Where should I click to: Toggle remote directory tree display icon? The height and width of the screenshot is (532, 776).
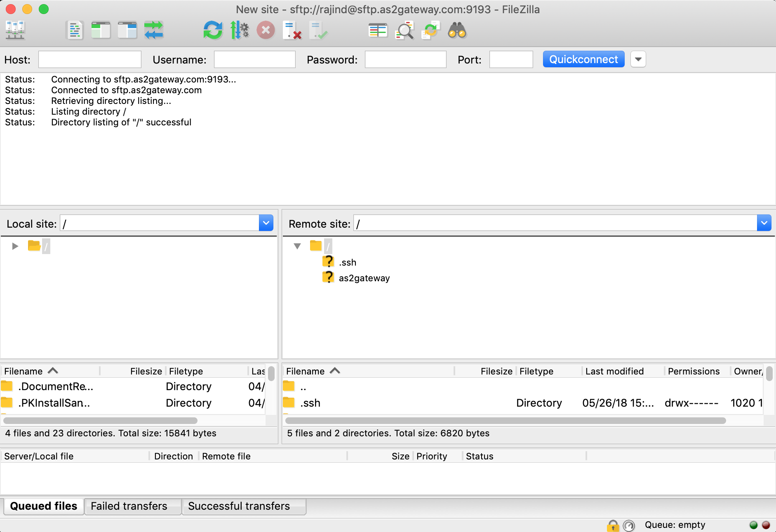coord(127,31)
